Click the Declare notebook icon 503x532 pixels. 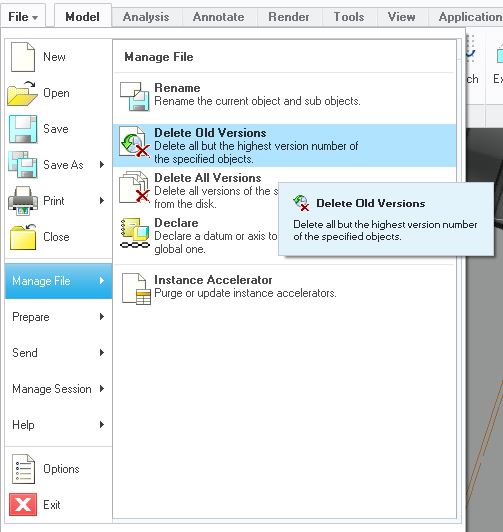135,233
